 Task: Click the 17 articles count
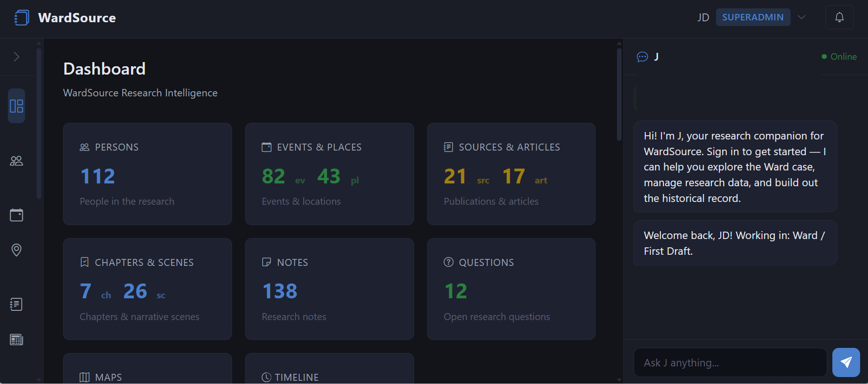click(514, 176)
